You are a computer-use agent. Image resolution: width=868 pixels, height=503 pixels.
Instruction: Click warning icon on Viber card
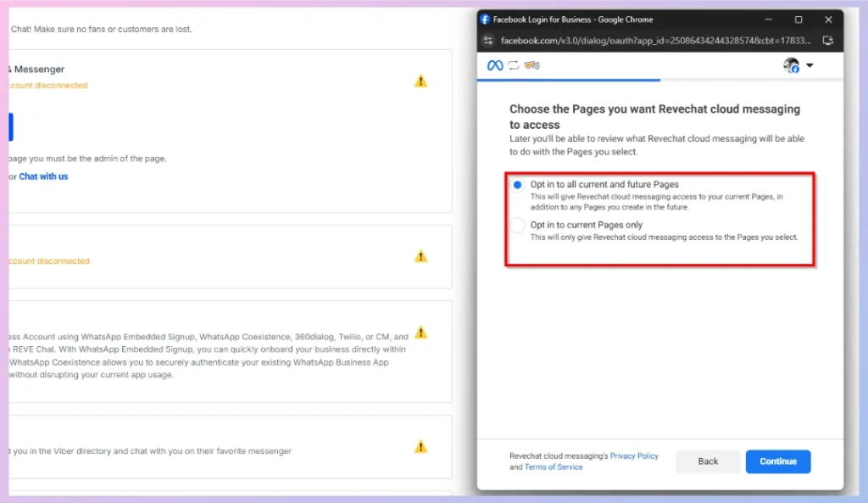[x=420, y=446]
